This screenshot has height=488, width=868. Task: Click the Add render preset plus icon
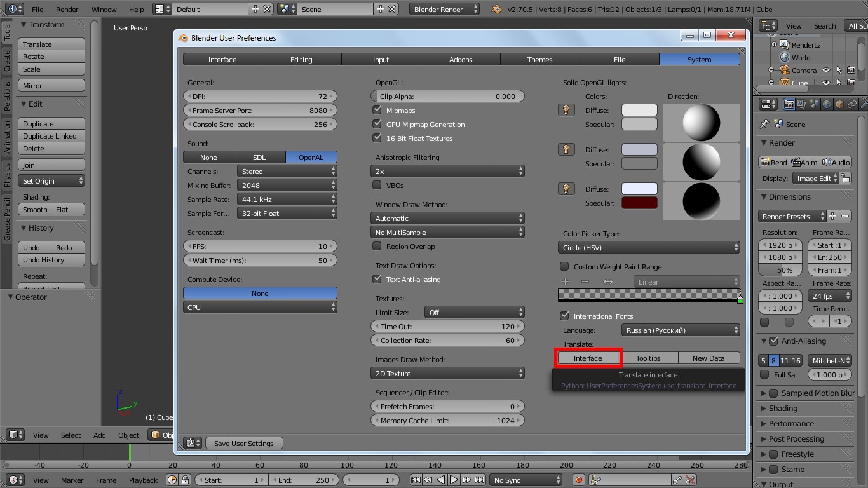coord(832,216)
